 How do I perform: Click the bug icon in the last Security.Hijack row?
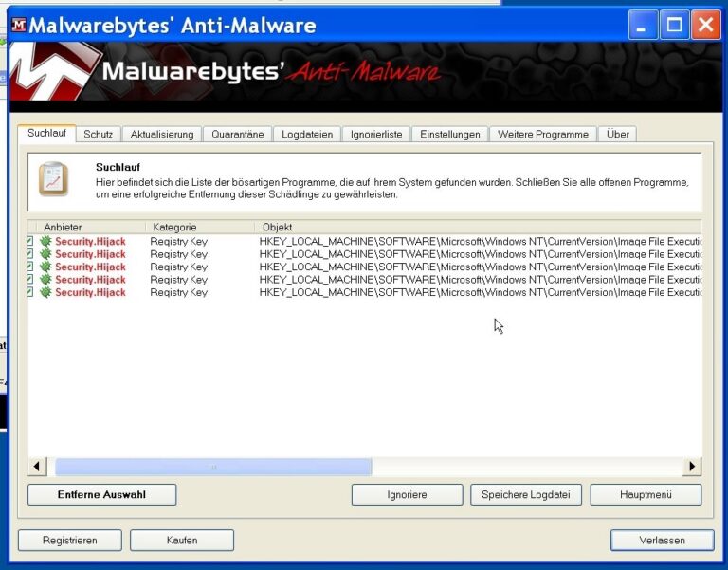click(x=45, y=292)
